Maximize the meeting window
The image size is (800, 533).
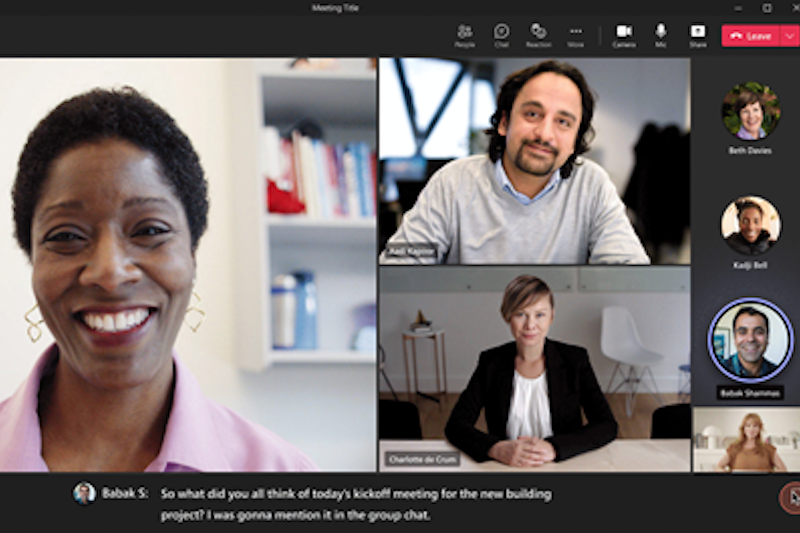(x=766, y=8)
